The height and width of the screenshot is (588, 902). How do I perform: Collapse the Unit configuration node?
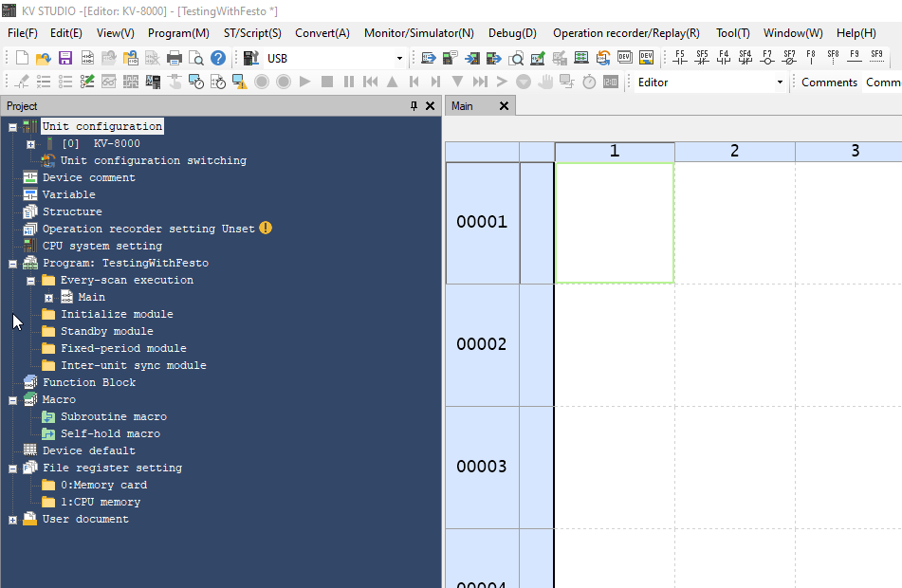tap(12, 127)
